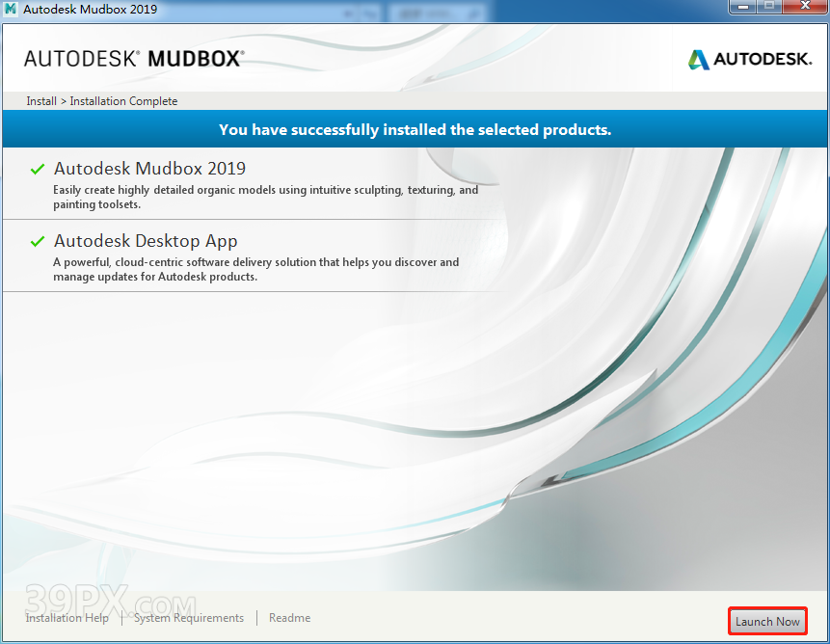
Task: Minimize the installer window
Action: (x=741, y=8)
